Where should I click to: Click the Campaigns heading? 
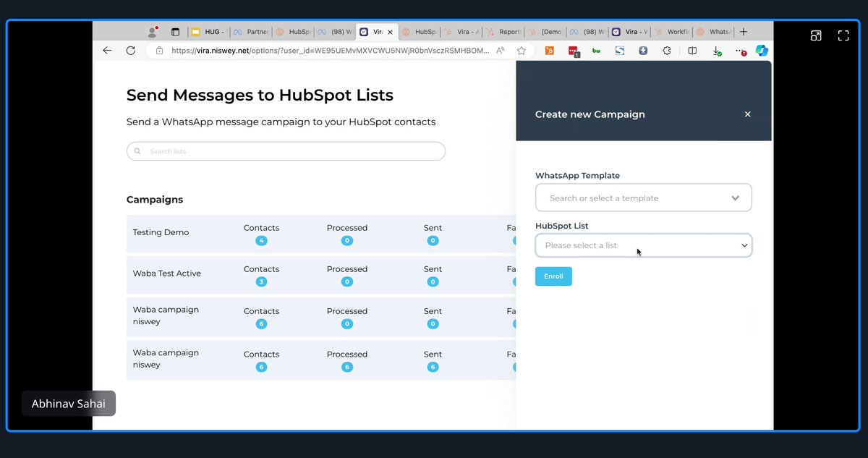[x=155, y=200]
